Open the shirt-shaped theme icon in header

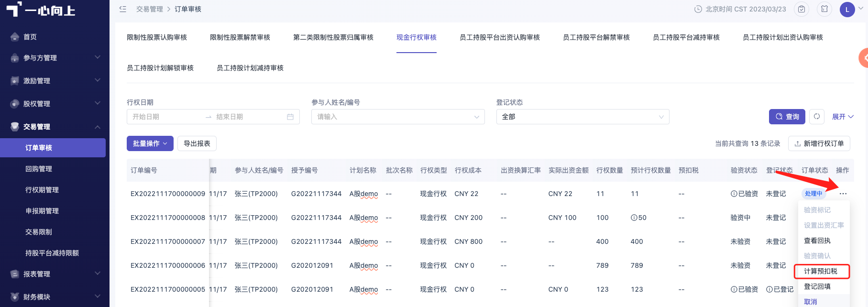click(824, 9)
